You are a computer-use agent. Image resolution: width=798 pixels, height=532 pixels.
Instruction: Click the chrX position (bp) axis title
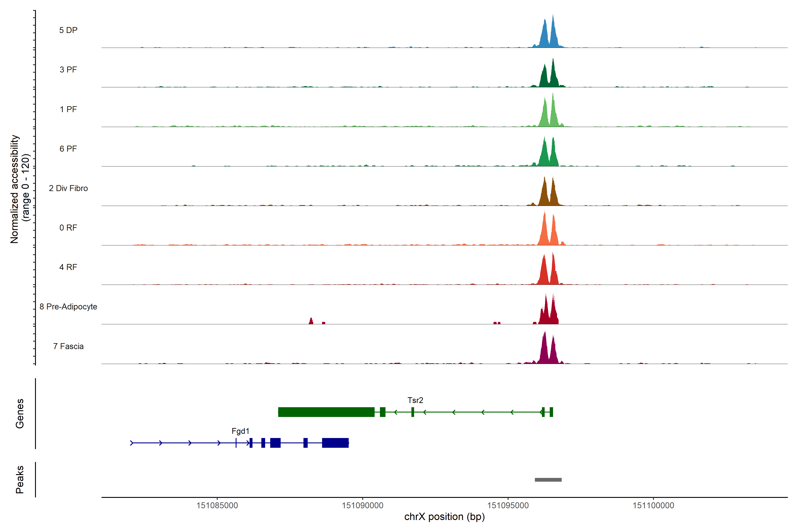[444, 517]
